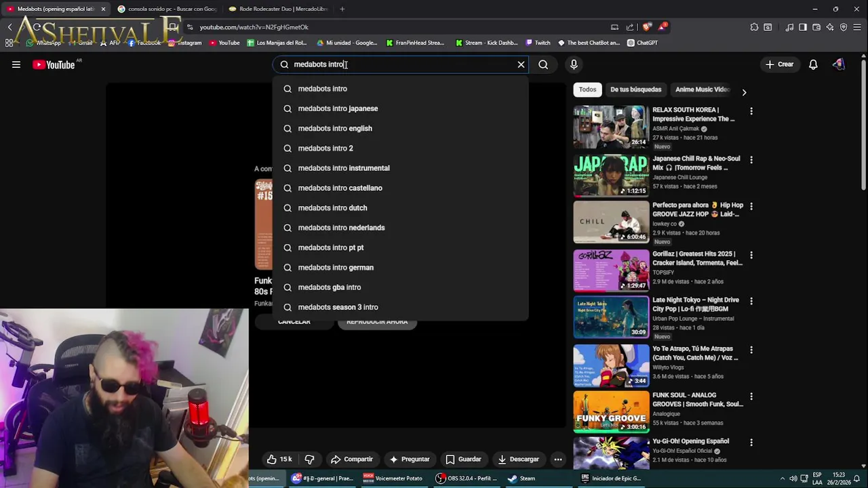This screenshot has height=488, width=868.
Task: Click the browser address bar URL
Action: (254, 27)
